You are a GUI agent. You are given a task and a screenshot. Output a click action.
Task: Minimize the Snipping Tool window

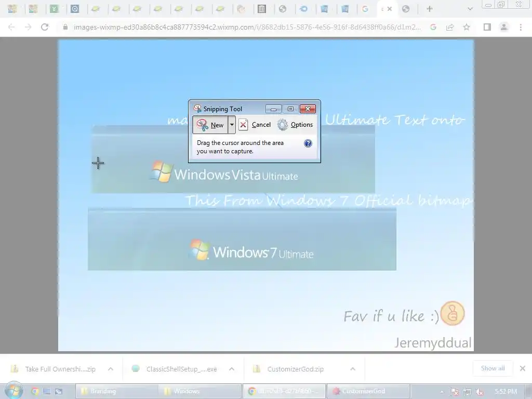[273, 109]
